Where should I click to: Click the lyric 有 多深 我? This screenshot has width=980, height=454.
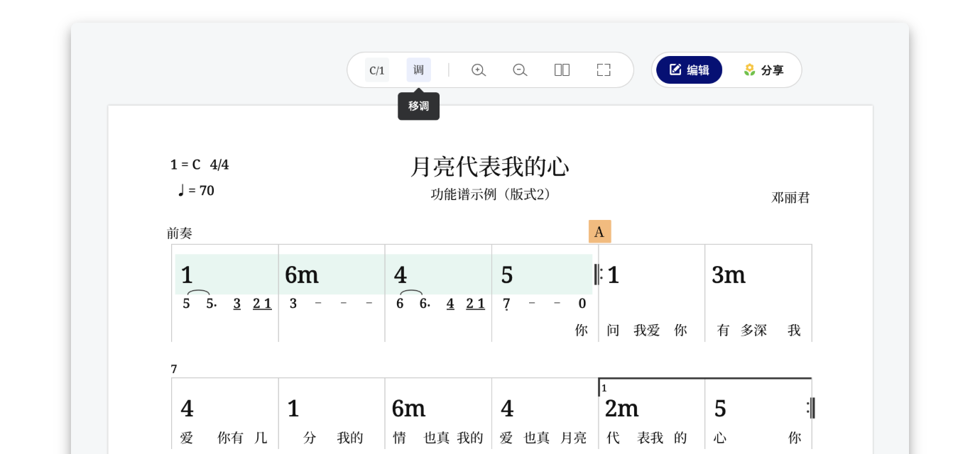tap(759, 331)
